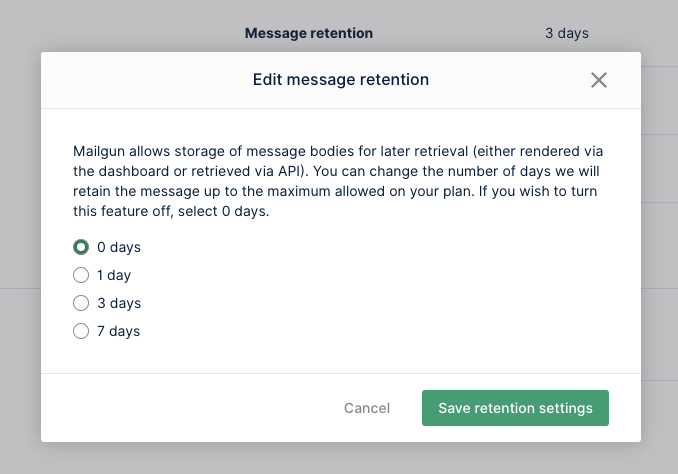Set retention to the 7 days radio button
Image resolution: width=678 pixels, height=474 pixels.
click(x=81, y=331)
